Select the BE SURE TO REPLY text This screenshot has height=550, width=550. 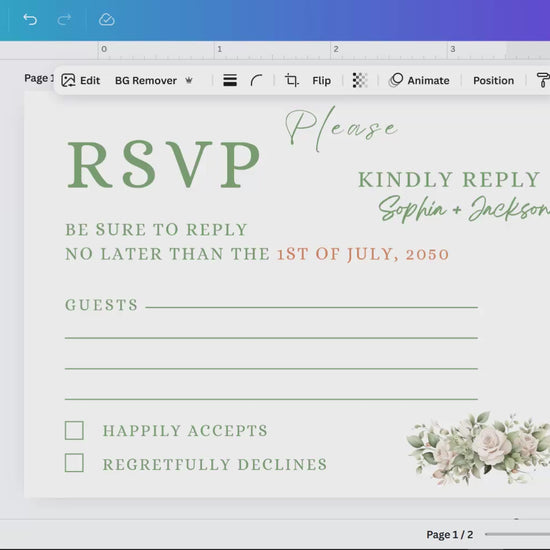pos(156,230)
